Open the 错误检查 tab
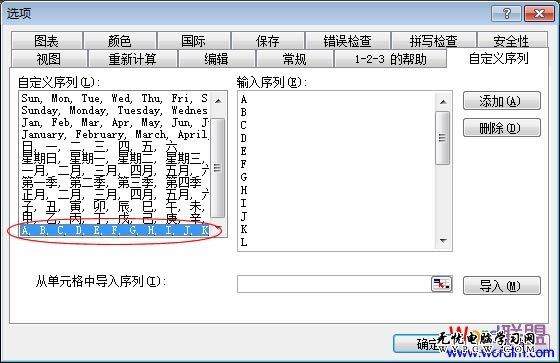Image resolution: width=560 pixels, height=363 pixels. click(x=348, y=41)
